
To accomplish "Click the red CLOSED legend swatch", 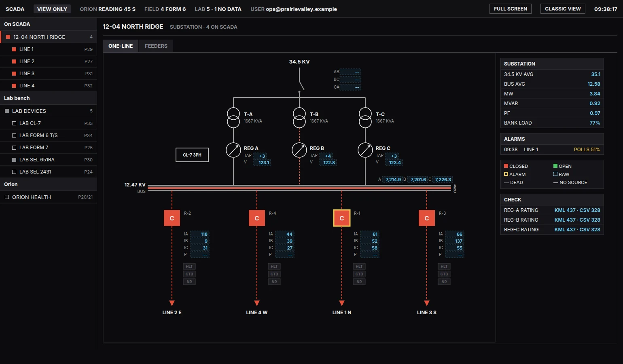I will pos(506,166).
